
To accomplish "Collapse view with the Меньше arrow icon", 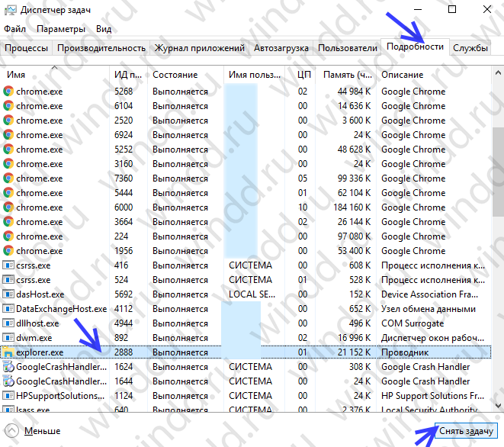I will (12, 430).
